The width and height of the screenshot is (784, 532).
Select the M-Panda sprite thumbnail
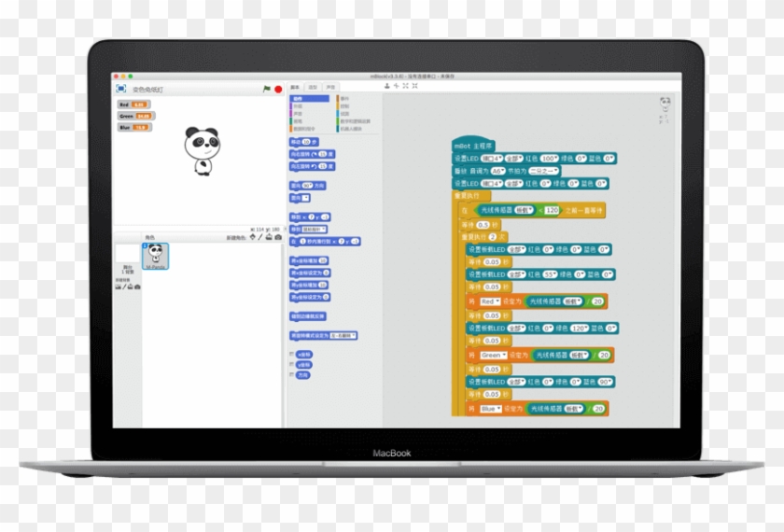coord(155,256)
